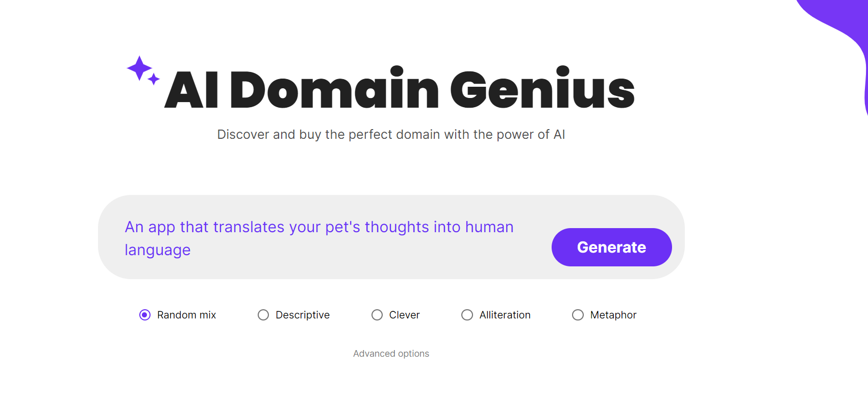Choose the Descriptive radio circle
Viewport: 868px width, 396px height.
tap(263, 315)
